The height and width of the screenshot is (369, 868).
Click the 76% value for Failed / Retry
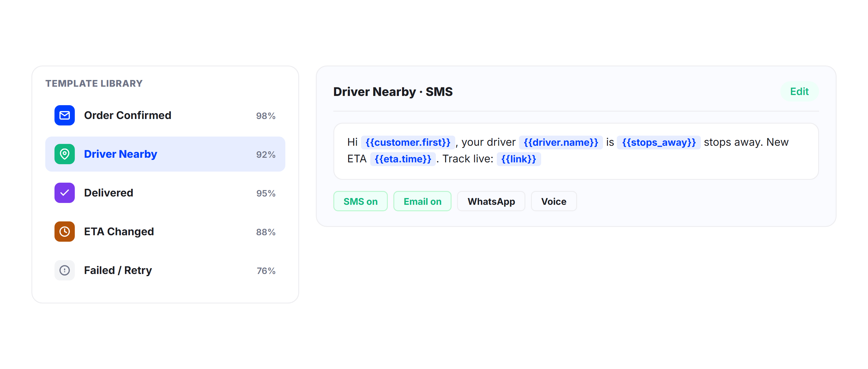266,271
